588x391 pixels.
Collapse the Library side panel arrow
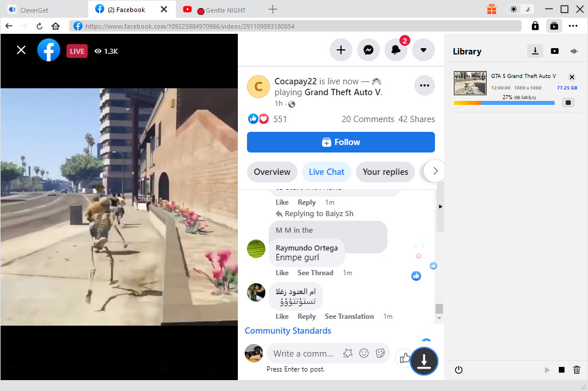440,206
